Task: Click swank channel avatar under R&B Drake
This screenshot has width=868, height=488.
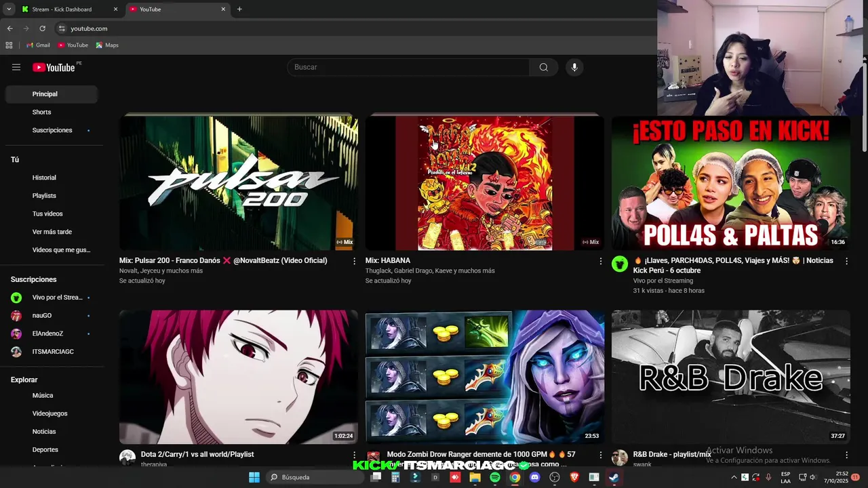Action: 620,457
